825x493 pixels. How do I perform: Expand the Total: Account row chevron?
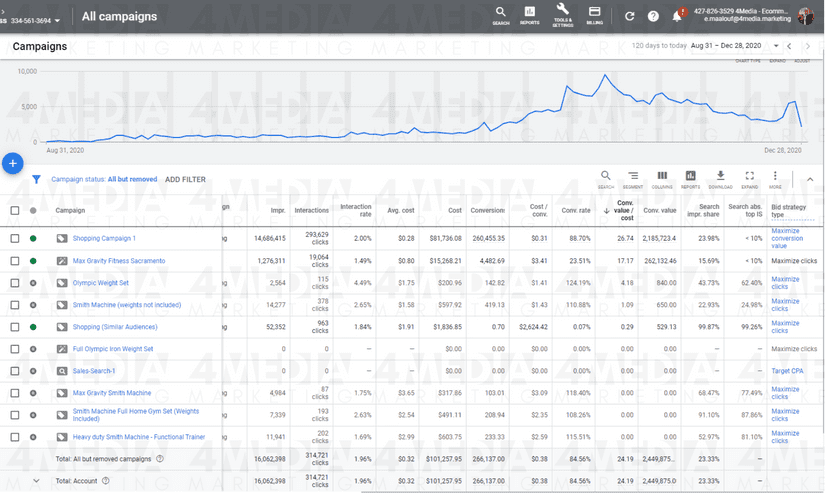pyautogui.click(x=36, y=481)
